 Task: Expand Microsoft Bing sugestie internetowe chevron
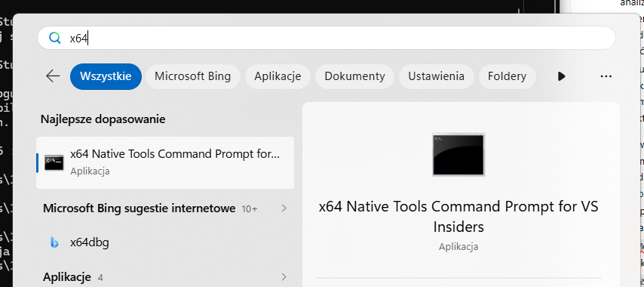click(x=284, y=208)
